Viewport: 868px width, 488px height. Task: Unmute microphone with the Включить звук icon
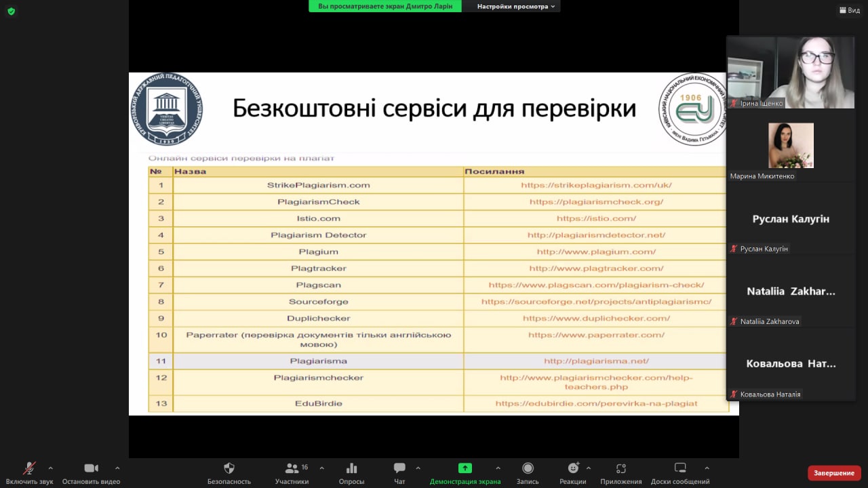pyautogui.click(x=29, y=468)
